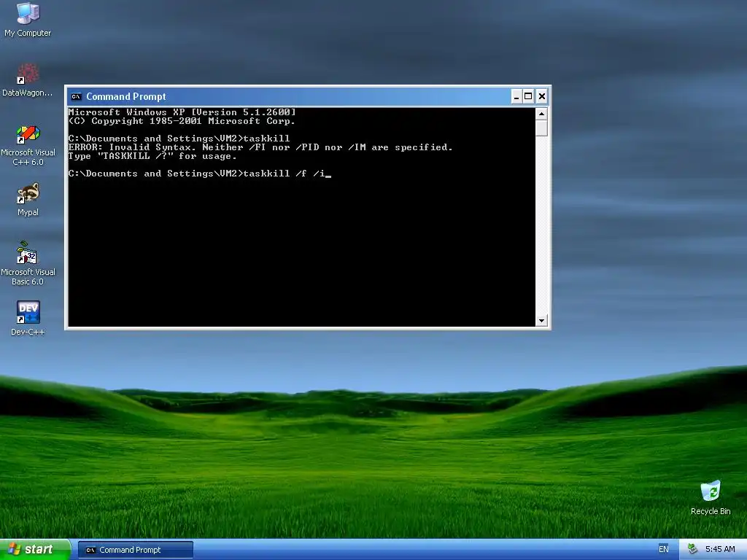Select the Dev-C++ desktop shortcut
This screenshot has width=747, height=560.
pos(28,318)
